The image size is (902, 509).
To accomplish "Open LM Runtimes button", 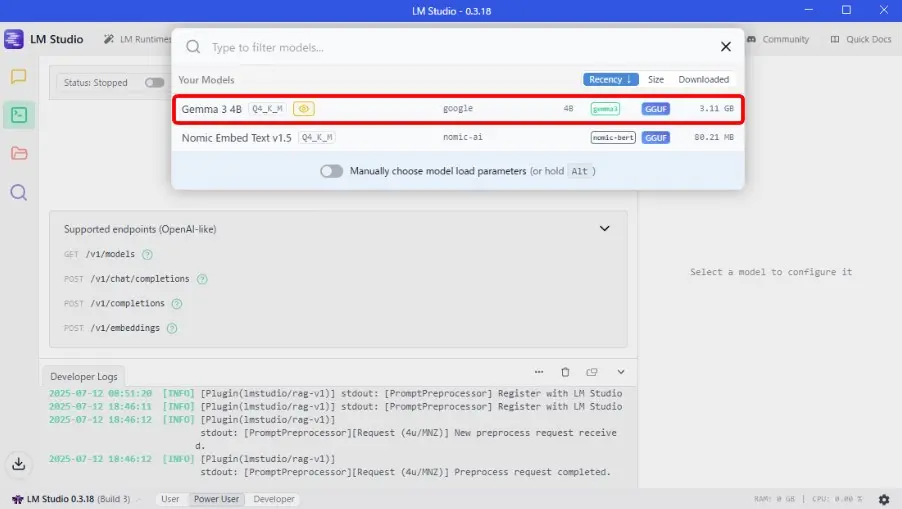I will 138,39.
